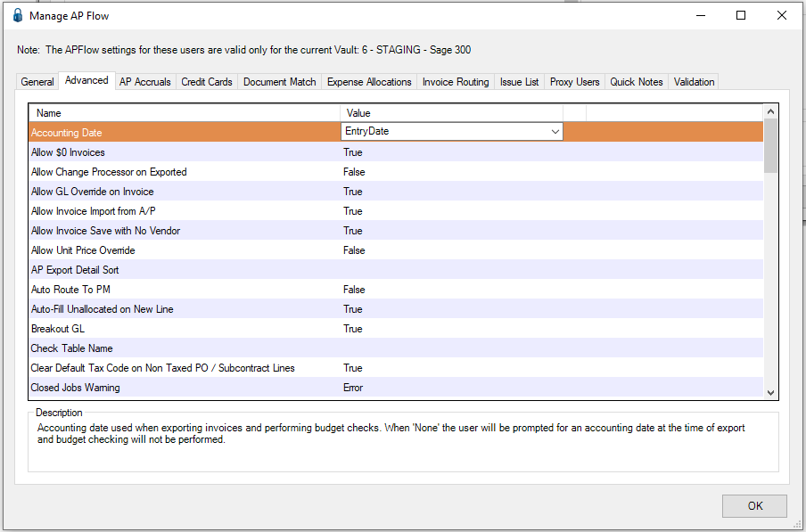Click the Value column header

click(451, 113)
